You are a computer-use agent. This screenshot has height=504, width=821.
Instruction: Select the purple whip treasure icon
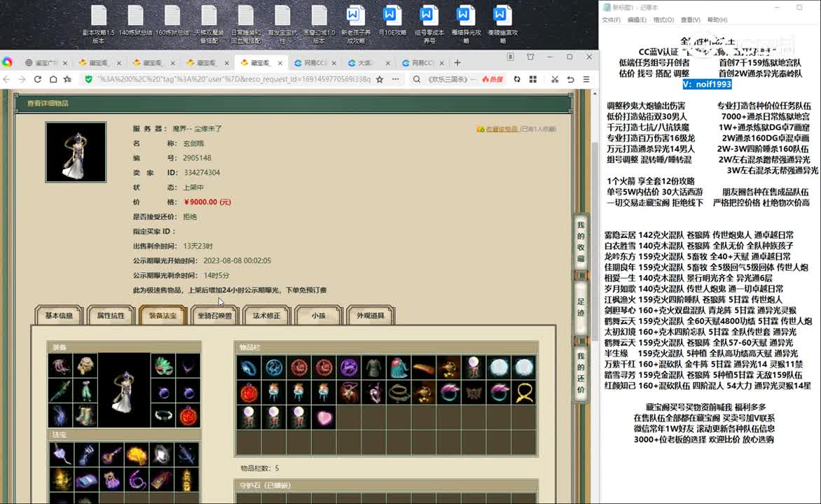[x=136, y=479]
